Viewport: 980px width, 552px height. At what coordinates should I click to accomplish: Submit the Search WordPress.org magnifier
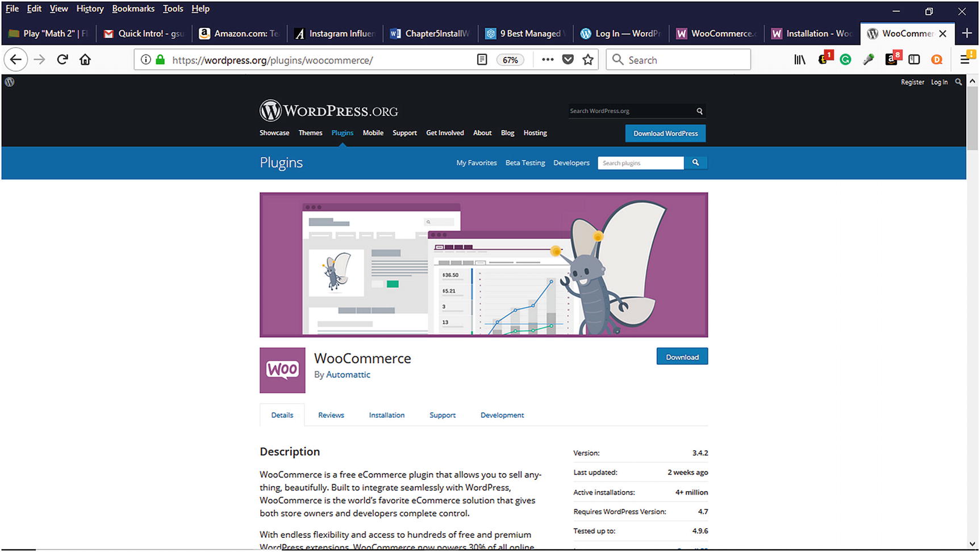pos(699,111)
